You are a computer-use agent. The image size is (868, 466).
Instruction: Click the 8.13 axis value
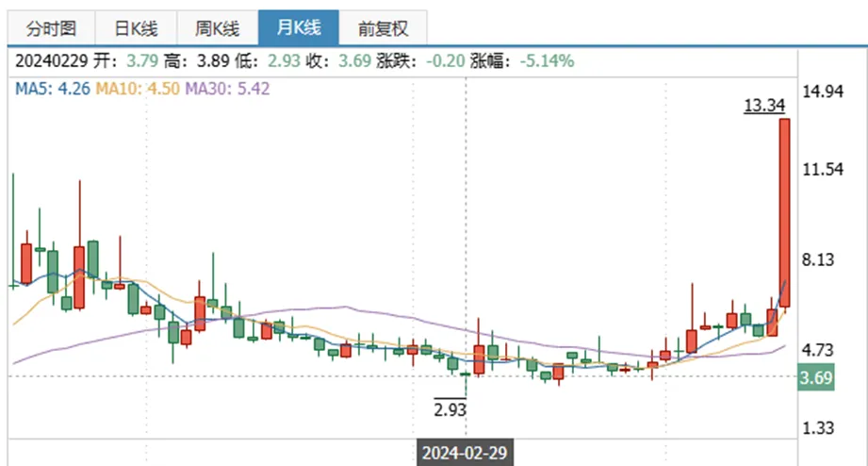coord(818,259)
